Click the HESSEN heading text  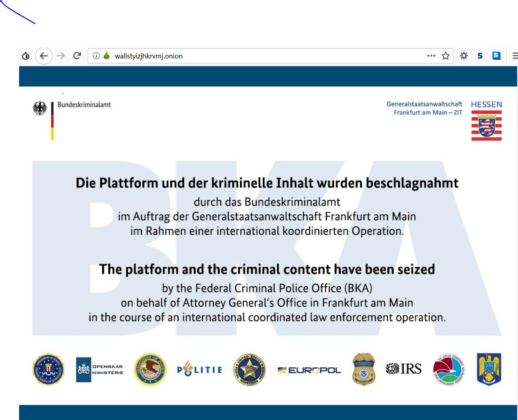[486, 104]
